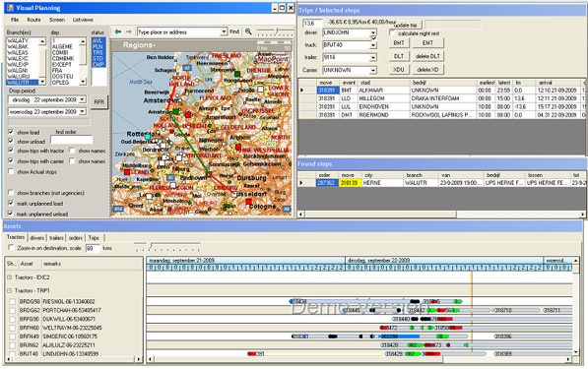Toggle show trips with tractor checkbox
This screenshot has width=588, height=369.
pos(11,151)
